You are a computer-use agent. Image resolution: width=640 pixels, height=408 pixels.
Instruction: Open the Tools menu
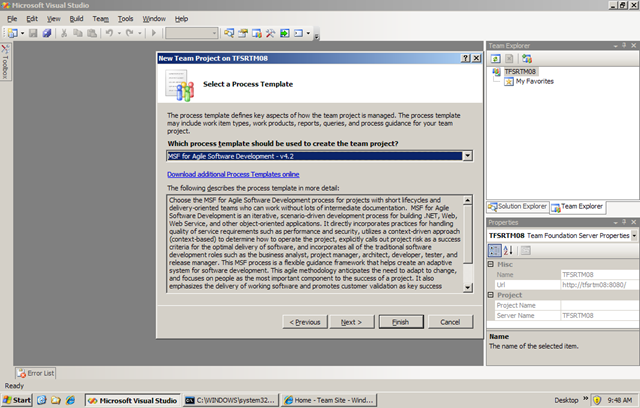coord(125,19)
